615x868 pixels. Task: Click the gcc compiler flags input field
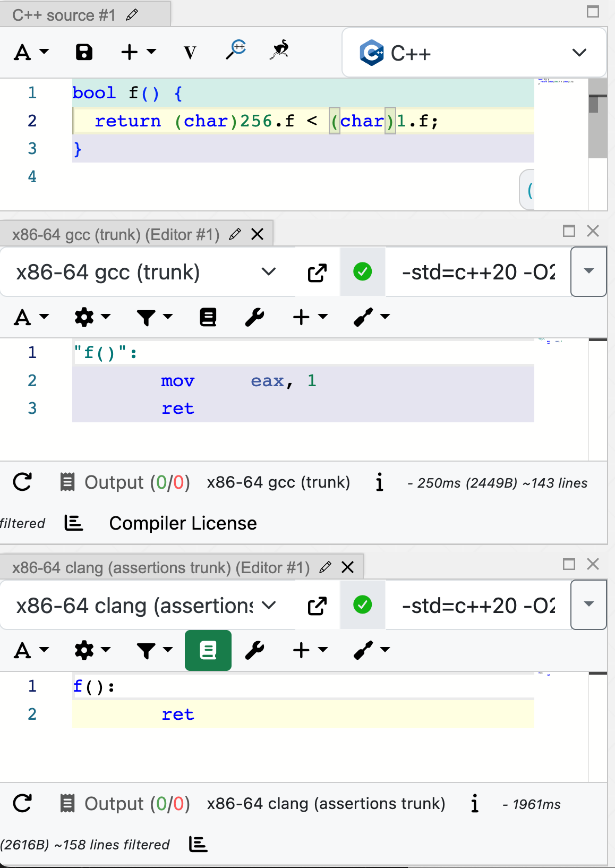tap(477, 273)
